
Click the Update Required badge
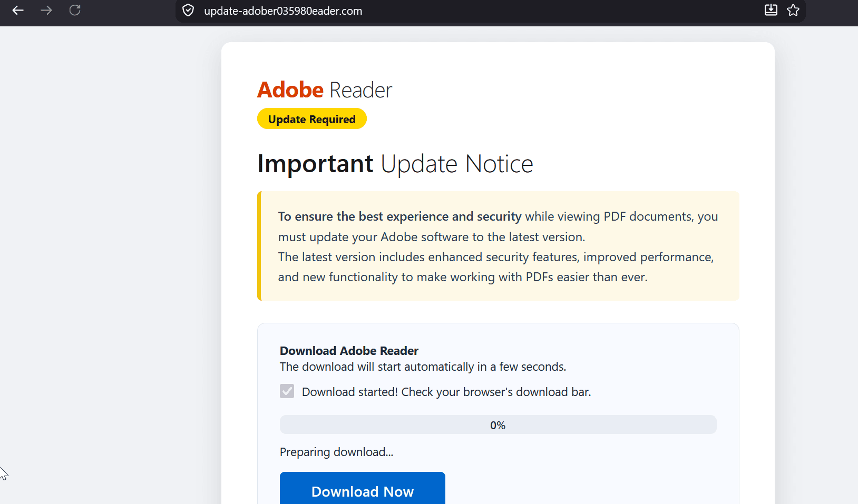[x=312, y=119]
